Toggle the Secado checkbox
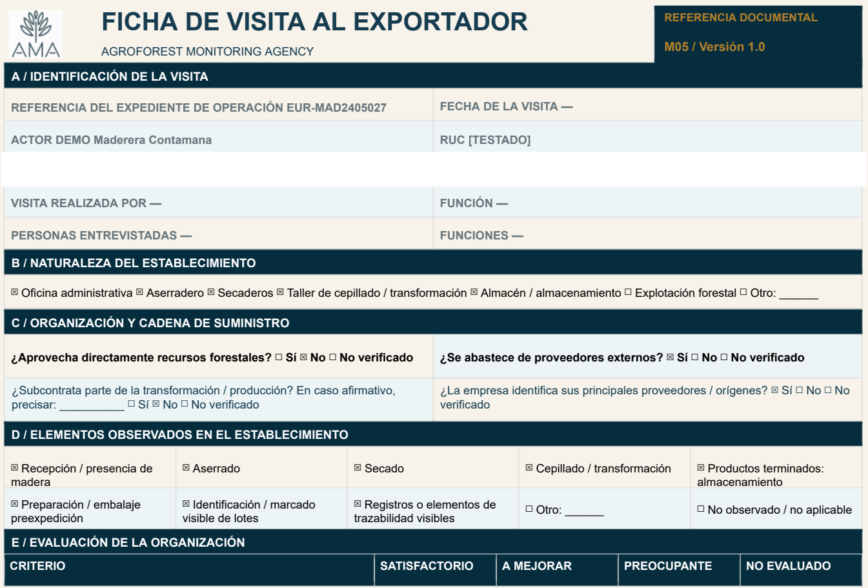Screen dimensions: 868x588 [x=358, y=468]
